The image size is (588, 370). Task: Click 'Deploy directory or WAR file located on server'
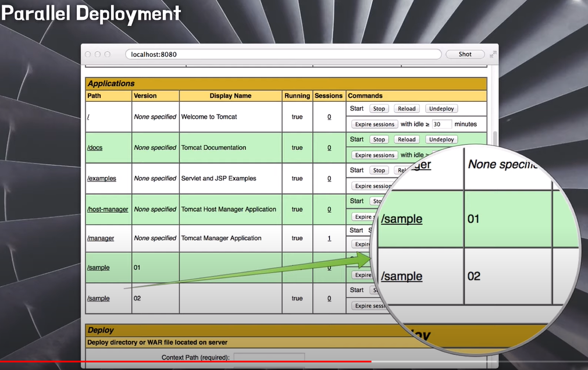(x=157, y=342)
